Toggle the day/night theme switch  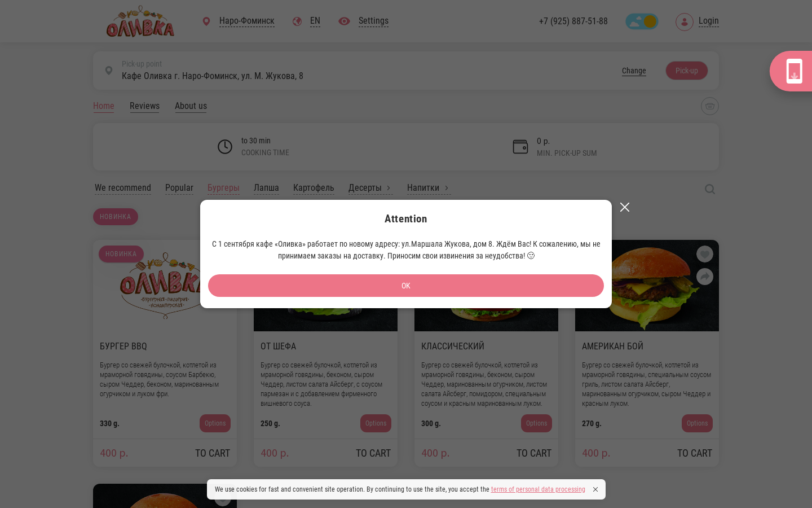tap(642, 21)
